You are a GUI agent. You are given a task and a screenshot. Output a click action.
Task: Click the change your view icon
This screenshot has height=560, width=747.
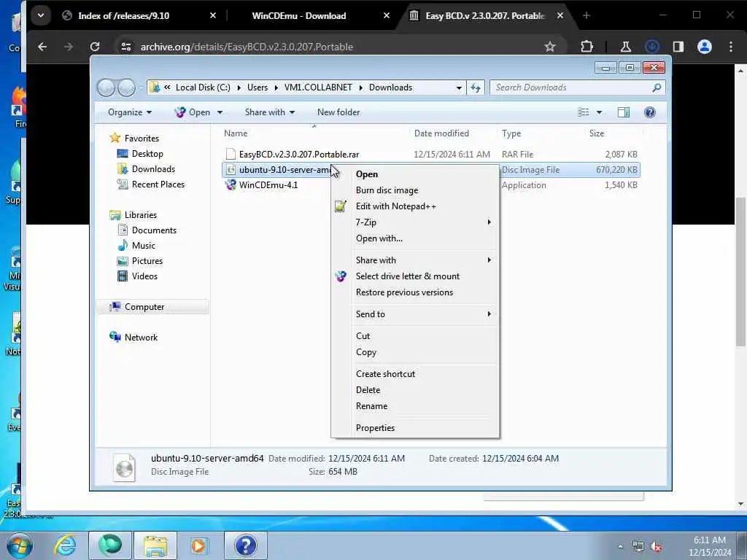pyautogui.click(x=584, y=112)
